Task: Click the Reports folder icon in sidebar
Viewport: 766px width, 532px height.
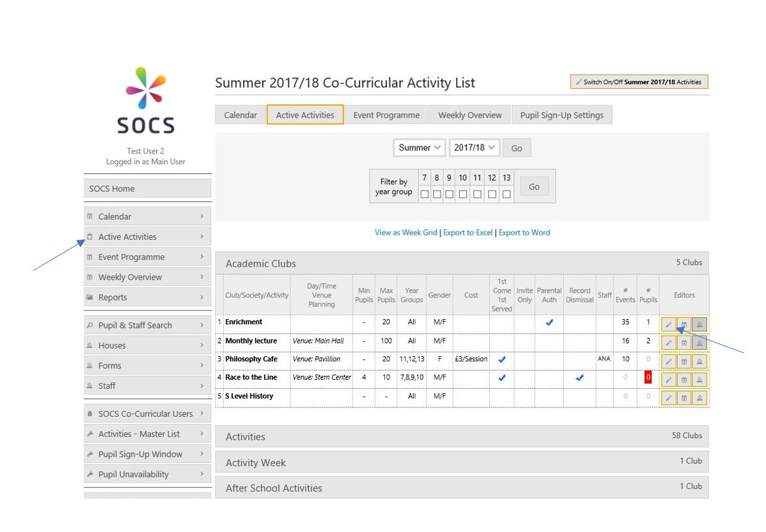Action: coord(90,297)
